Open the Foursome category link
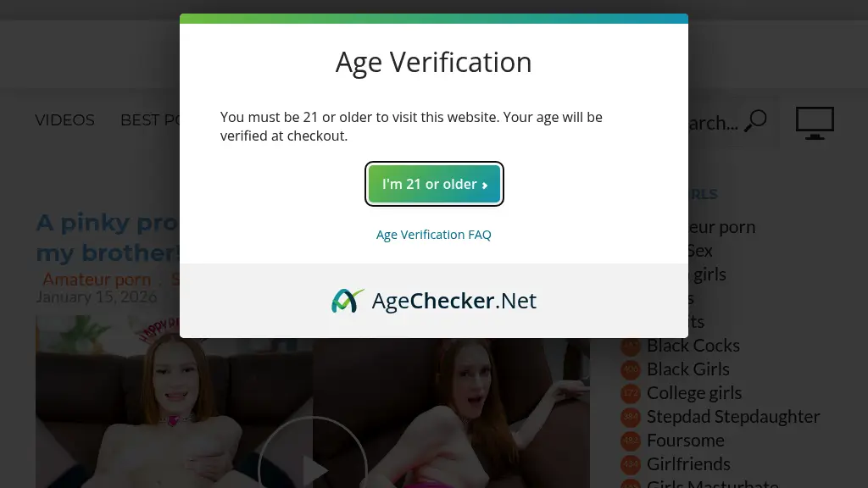Screen dimensions: 868x488 (x=685, y=441)
